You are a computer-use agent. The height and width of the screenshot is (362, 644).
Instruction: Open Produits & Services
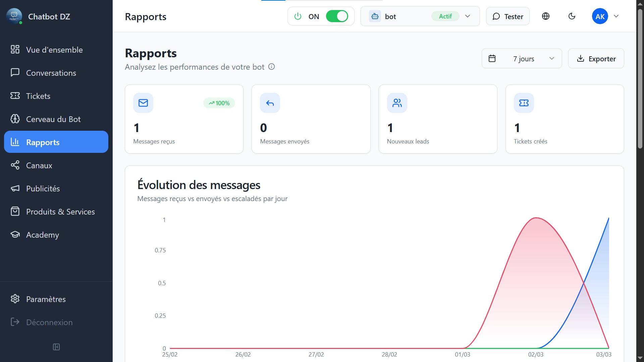click(56, 212)
